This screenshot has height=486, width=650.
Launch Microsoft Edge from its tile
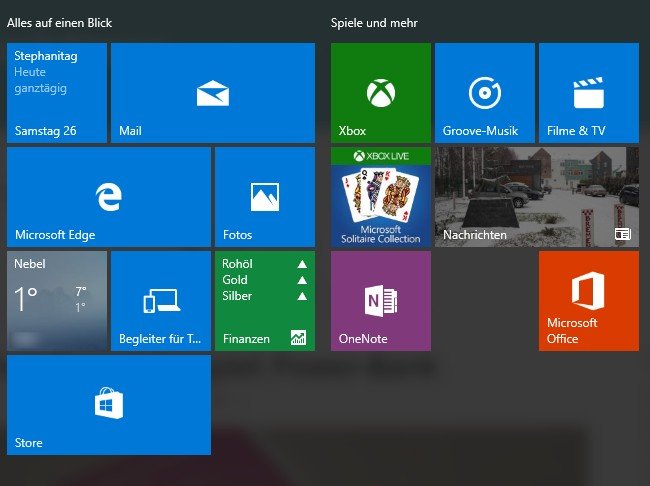pyautogui.click(x=109, y=197)
